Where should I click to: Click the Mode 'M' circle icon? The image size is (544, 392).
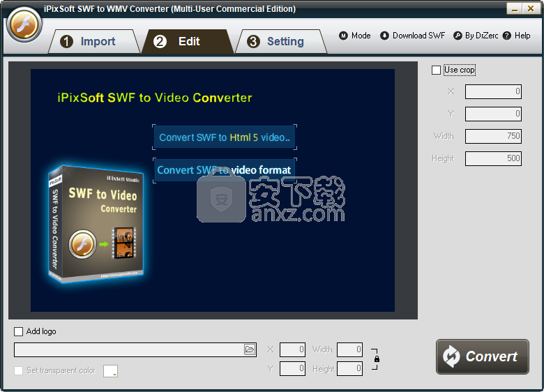tap(343, 36)
